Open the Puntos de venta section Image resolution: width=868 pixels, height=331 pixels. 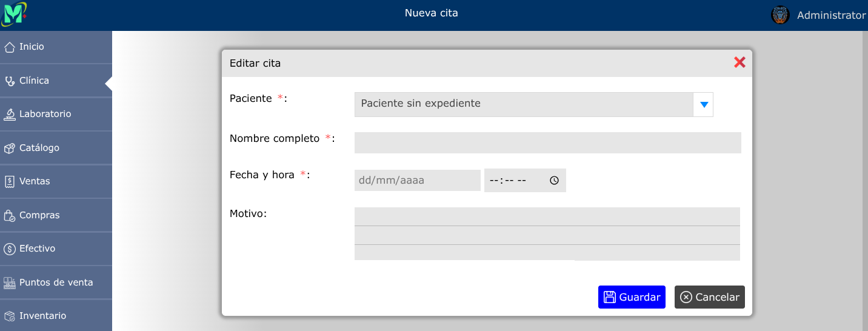(x=56, y=283)
